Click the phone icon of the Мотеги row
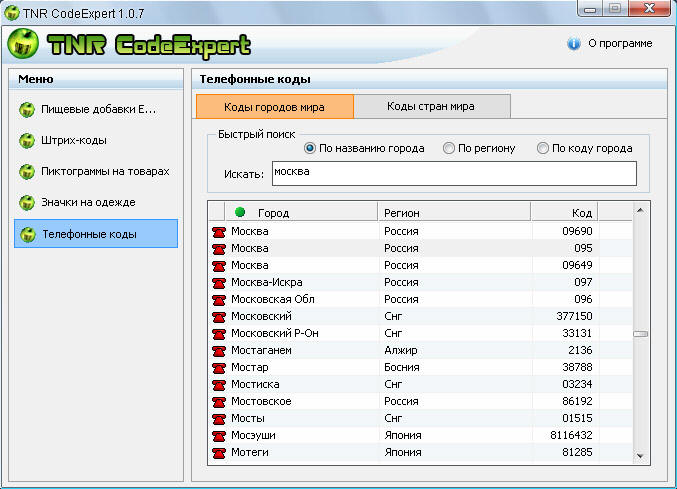The width and height of the screenshot is (677, 489). [x=219, y=453]
